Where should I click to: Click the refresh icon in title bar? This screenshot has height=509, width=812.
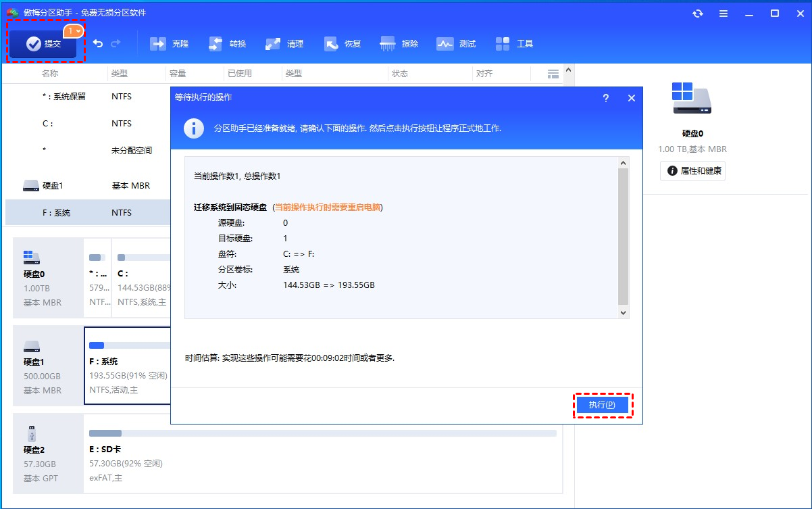coord(697,13)
